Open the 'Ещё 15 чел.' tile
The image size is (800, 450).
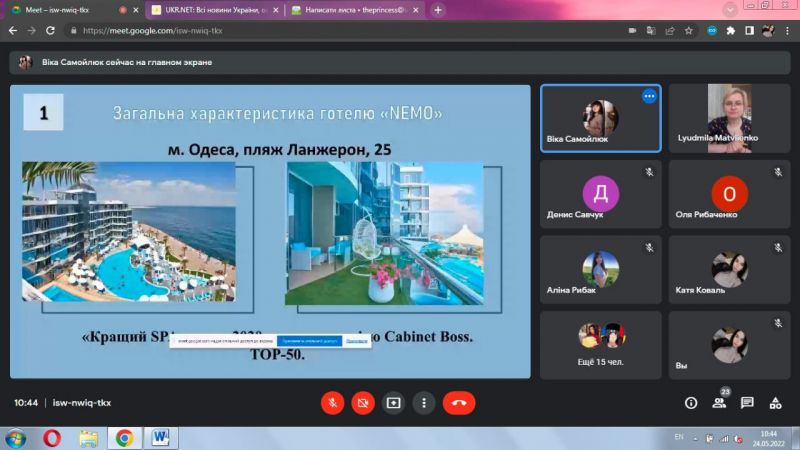tap(601, 345)
